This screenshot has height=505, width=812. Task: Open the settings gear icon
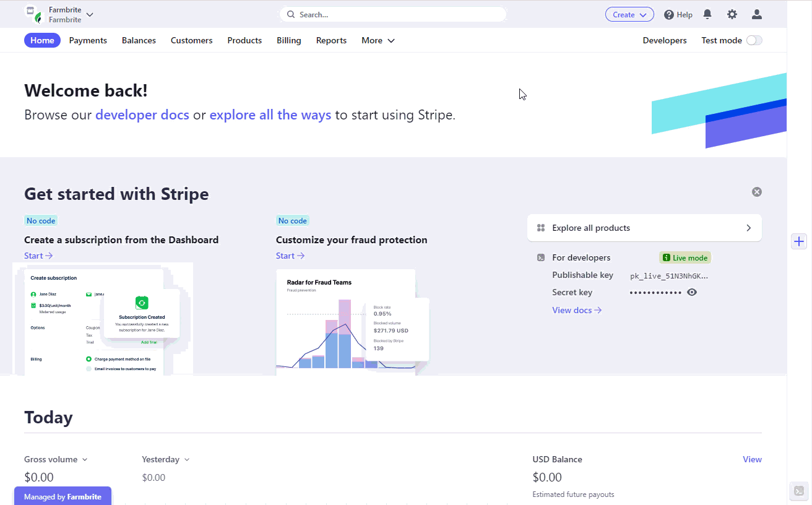[732, 14]
